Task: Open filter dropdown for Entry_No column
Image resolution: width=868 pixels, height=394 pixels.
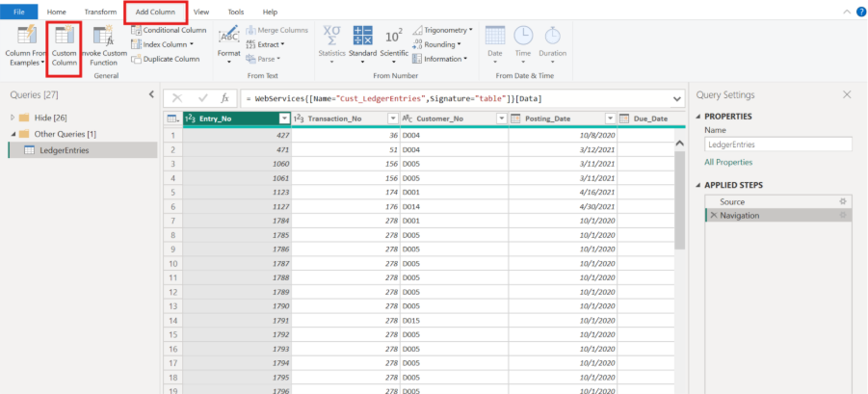Action: (284, 118)
